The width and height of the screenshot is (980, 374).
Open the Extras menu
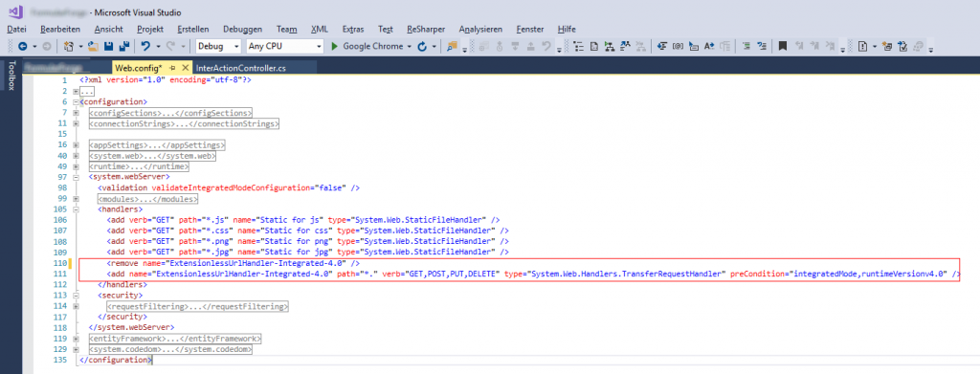pyautogui.click(x=353, y=29)
